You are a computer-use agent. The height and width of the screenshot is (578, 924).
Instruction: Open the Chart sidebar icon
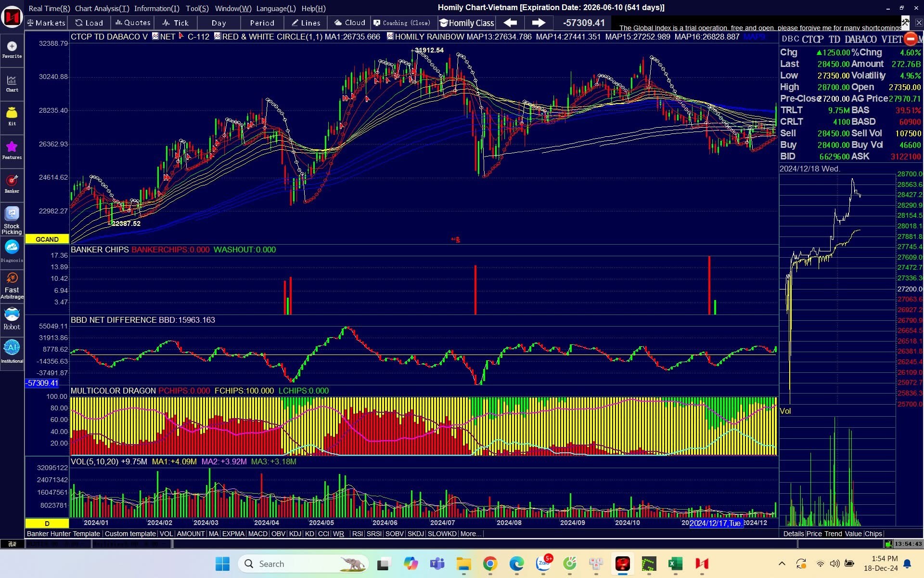(12, 83)
